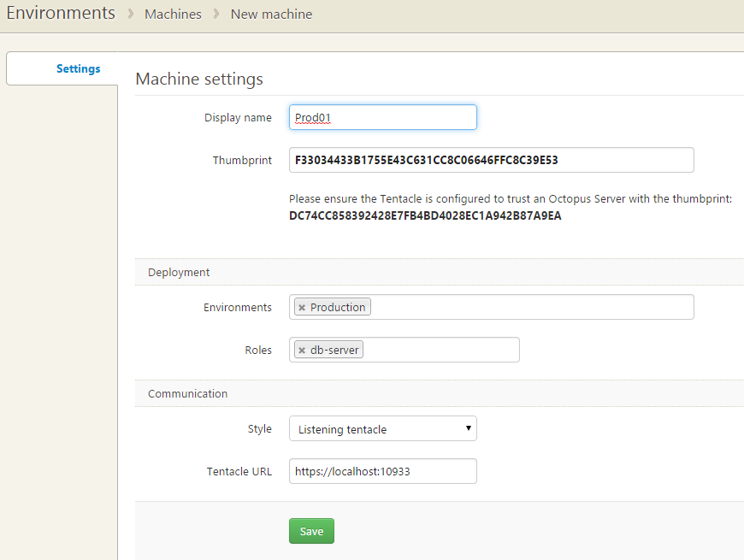Open the Machines breadcrumb link
Image resolution: width=744 pixels, height=560 pixels.
pos(173,14)
